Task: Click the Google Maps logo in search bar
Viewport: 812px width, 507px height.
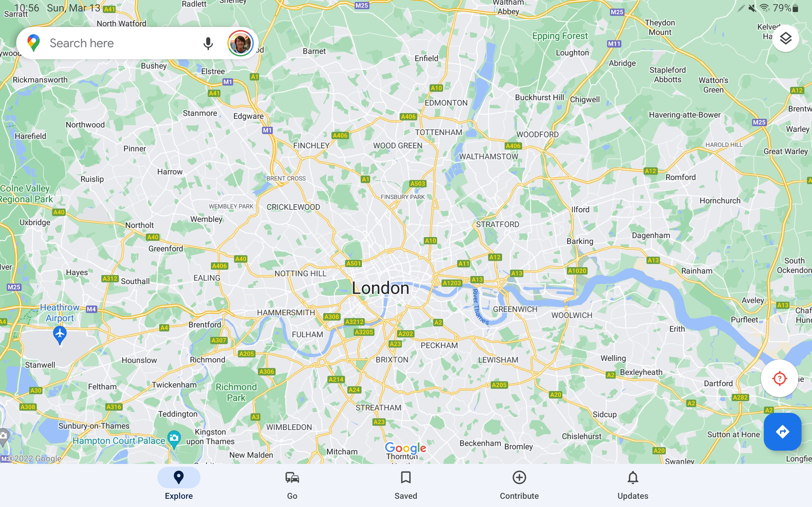Action: point(34,43)
